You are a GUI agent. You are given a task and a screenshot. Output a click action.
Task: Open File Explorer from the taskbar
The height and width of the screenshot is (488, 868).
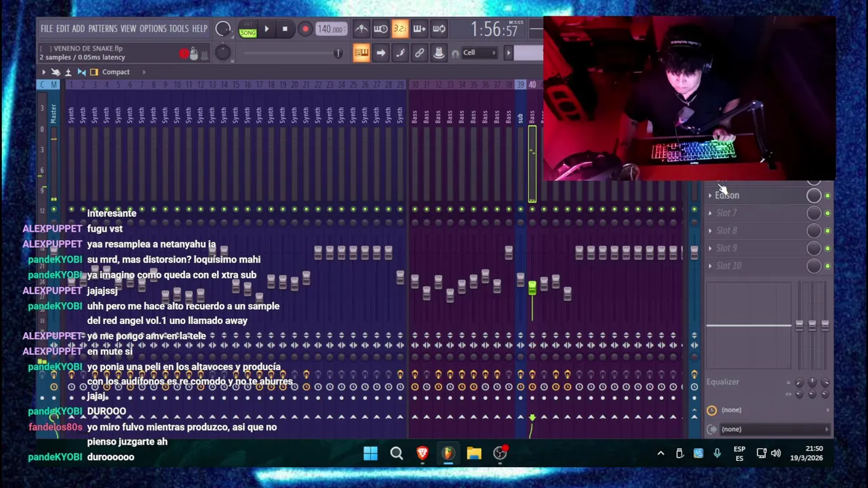(474, 453)
